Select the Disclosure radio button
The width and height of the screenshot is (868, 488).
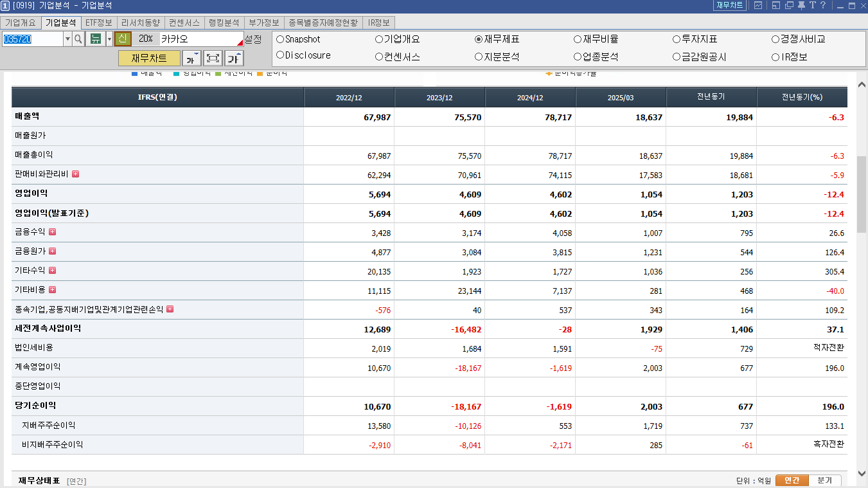click(x=280, y=55)
